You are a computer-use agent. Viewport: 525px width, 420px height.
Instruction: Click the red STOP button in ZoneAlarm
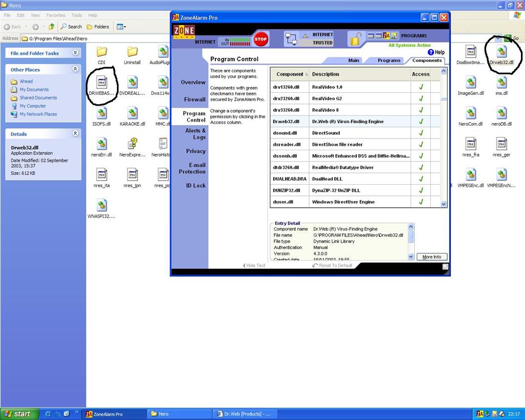(260, 39)
